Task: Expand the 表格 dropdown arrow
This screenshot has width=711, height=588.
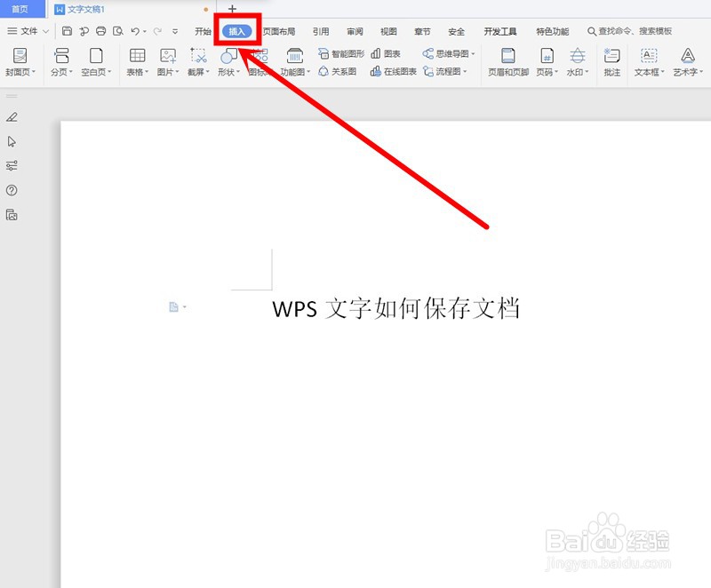Action: tap(147, 72)
